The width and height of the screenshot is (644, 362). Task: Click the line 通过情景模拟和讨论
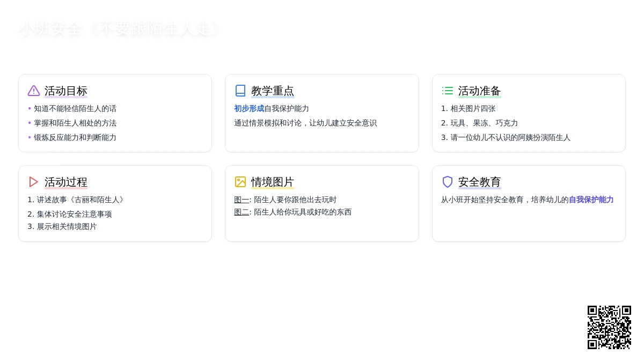305,123
